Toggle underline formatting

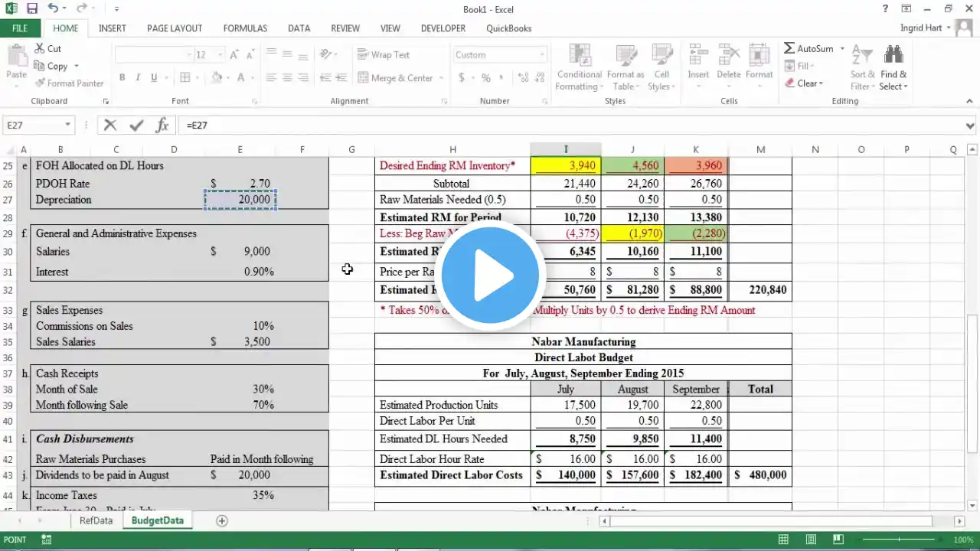click(x=154, y=77)
